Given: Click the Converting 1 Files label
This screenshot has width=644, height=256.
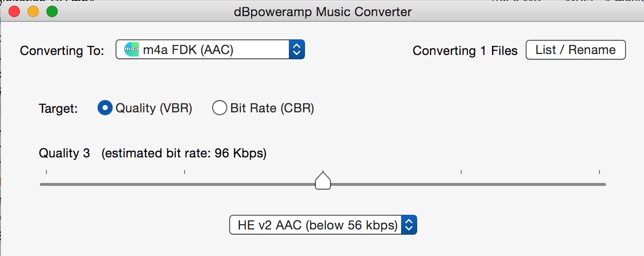Looking at the screenshot, I should click(x=465, y=51).
